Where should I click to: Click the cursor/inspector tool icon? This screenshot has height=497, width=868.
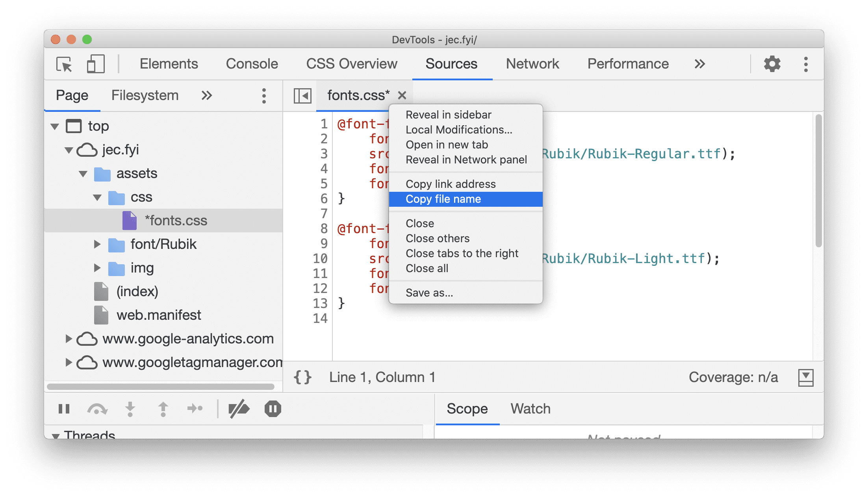pyautogui.click(x=64, y=64)
